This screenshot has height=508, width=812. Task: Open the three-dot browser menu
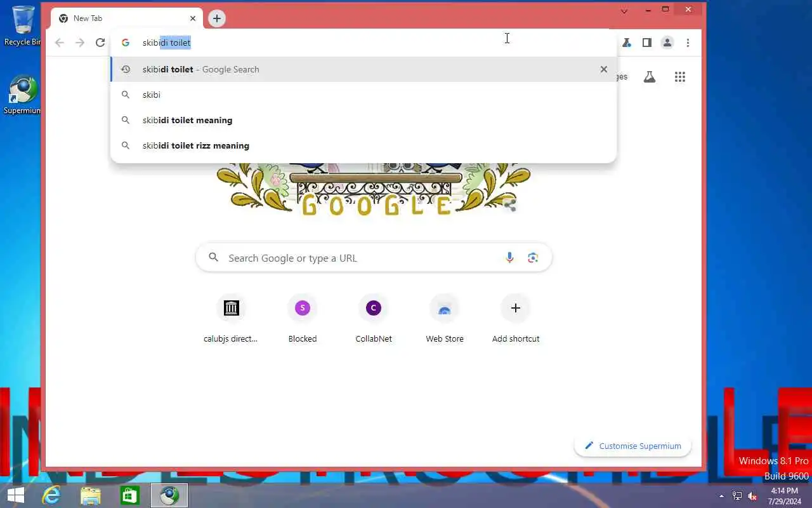[688, 43]
